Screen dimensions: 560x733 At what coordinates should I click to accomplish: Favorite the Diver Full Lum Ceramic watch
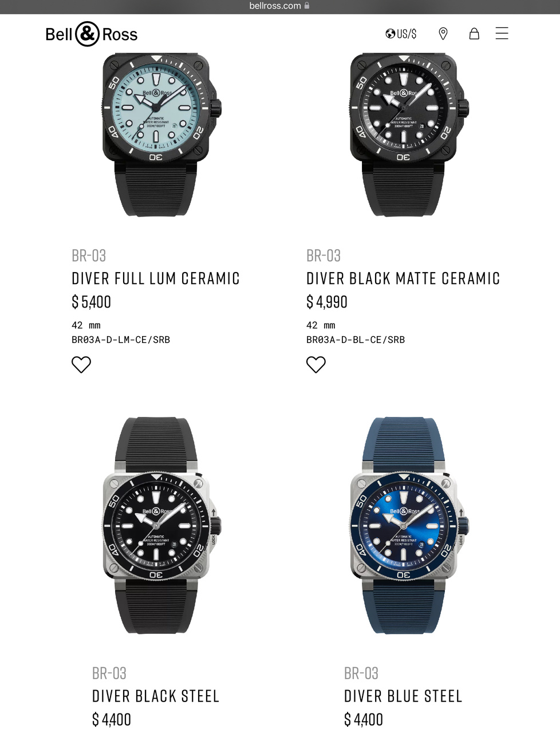click(x=81, y=364)
